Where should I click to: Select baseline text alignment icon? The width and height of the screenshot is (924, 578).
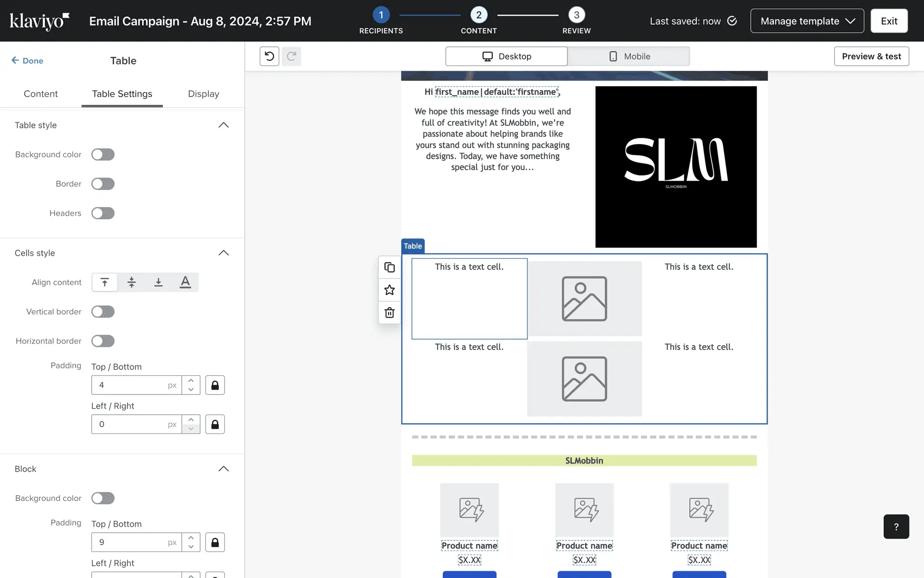coord(185,282)
